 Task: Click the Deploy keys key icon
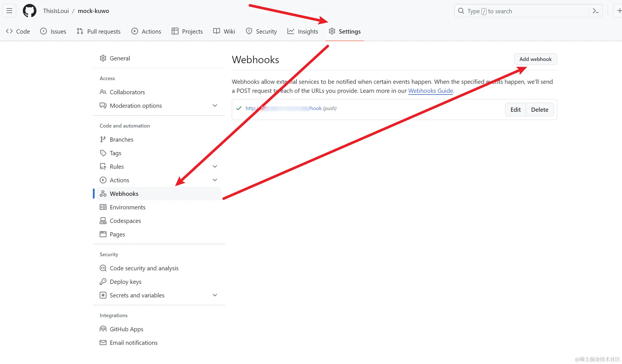pos(103,282)
